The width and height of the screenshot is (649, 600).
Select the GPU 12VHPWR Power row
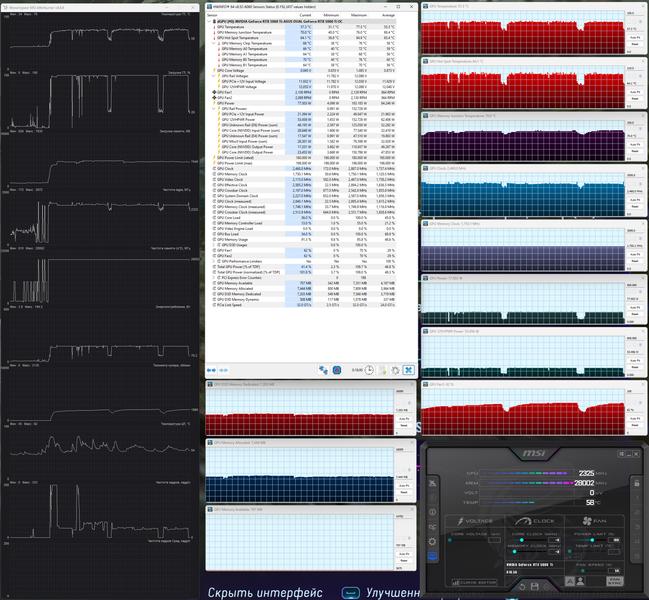pos(303,120)
